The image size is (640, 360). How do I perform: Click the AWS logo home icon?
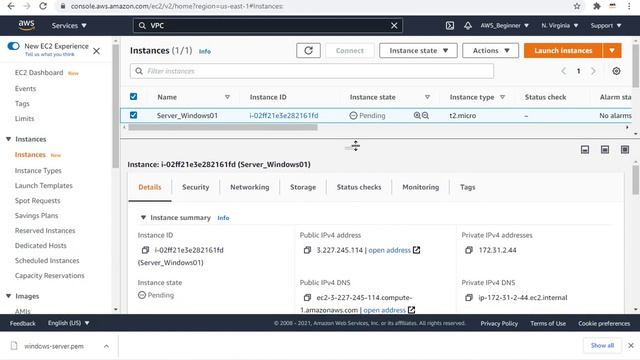[x=26, y=25]
